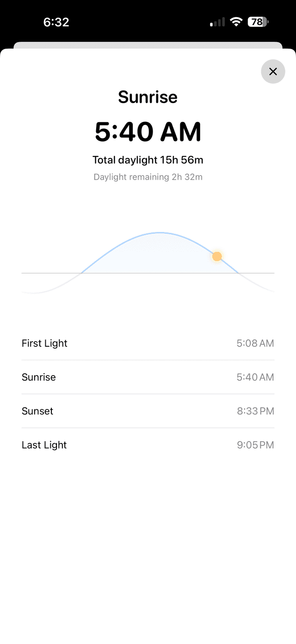Tap the sun position marker on the curve

tap(216, 256)
